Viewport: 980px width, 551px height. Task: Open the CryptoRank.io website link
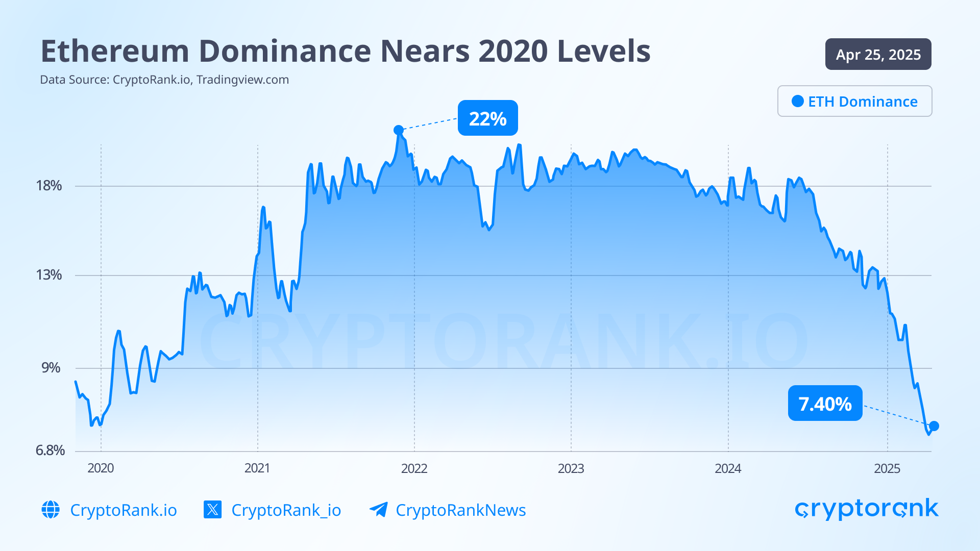click(124, 510)
